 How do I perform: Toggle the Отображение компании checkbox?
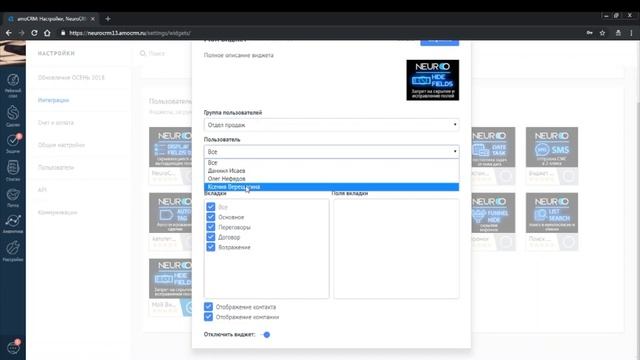[x=208, y=317]
